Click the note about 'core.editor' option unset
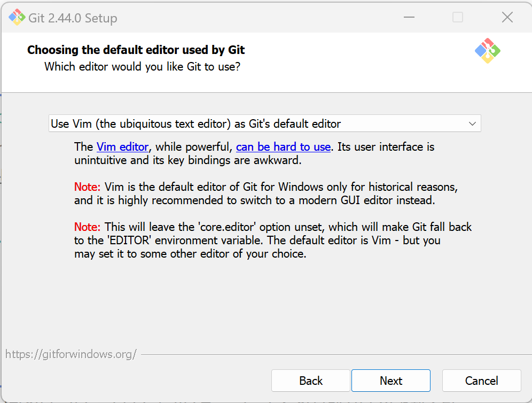The image size is (532, 403). click(x=273, y=241)
